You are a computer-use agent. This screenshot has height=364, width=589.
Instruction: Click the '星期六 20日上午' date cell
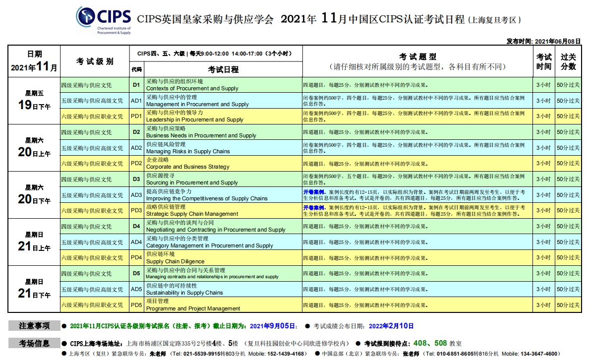tap(34, 148)
